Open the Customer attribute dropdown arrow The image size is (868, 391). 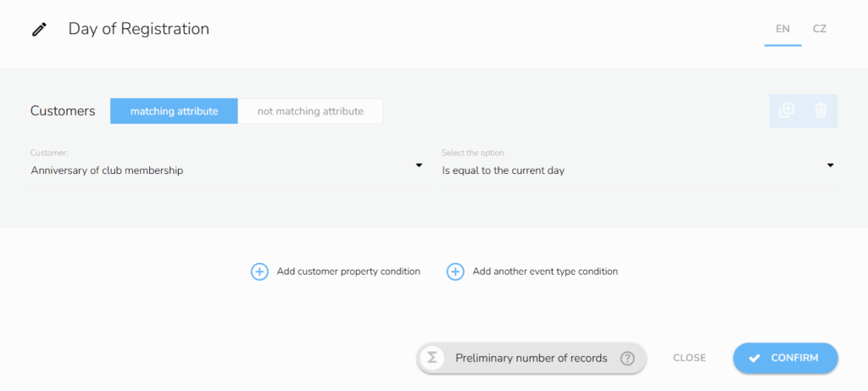point(419,165)
